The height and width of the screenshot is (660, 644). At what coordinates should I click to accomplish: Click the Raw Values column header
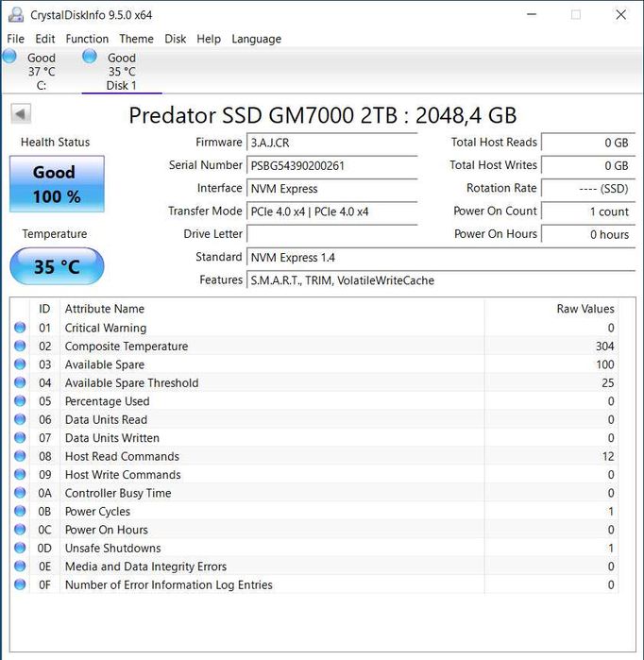[585, 309]
